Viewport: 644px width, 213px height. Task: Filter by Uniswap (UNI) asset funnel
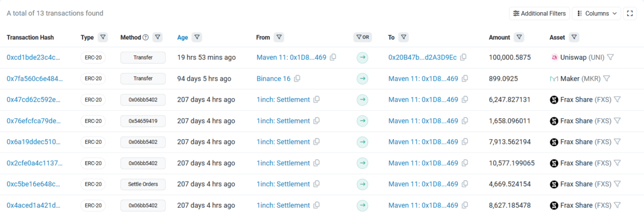pos(610,57)
